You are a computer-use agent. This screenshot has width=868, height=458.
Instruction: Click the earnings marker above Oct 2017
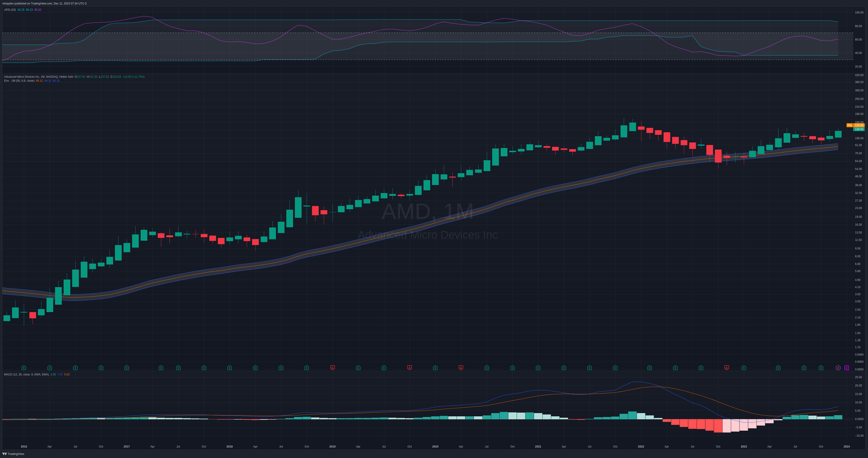click(204, 368)
